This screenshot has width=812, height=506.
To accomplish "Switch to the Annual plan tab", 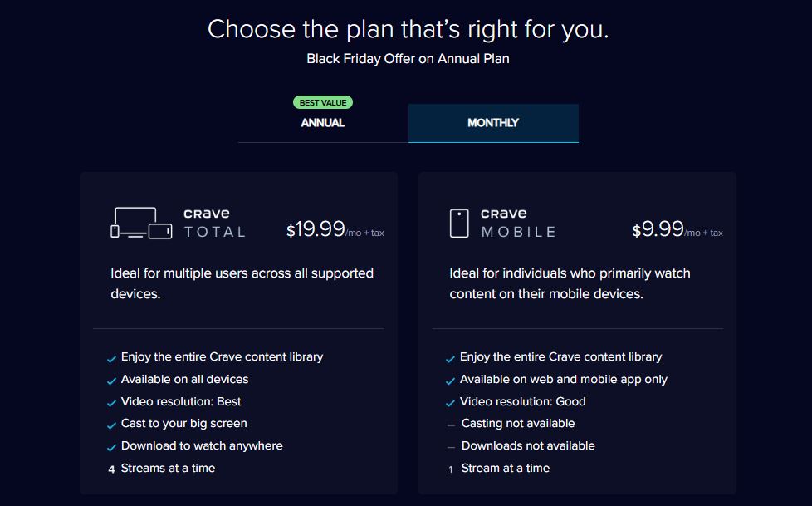I will 322,123.
